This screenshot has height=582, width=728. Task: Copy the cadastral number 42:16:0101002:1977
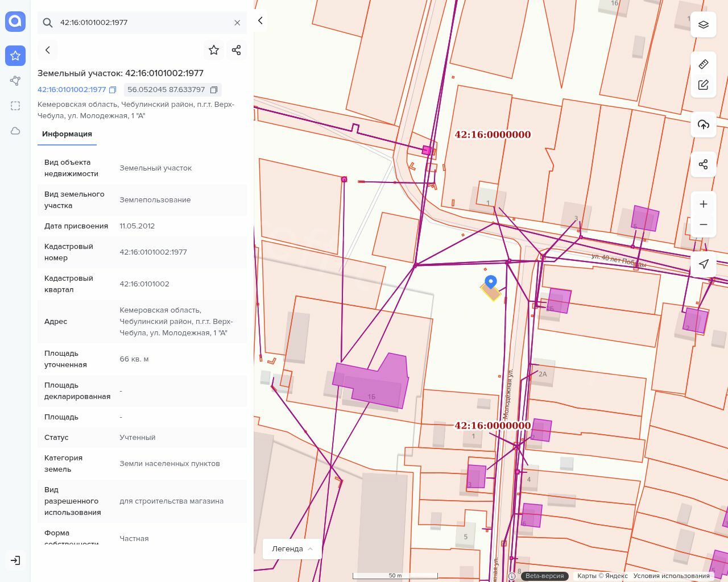[113, 90]
